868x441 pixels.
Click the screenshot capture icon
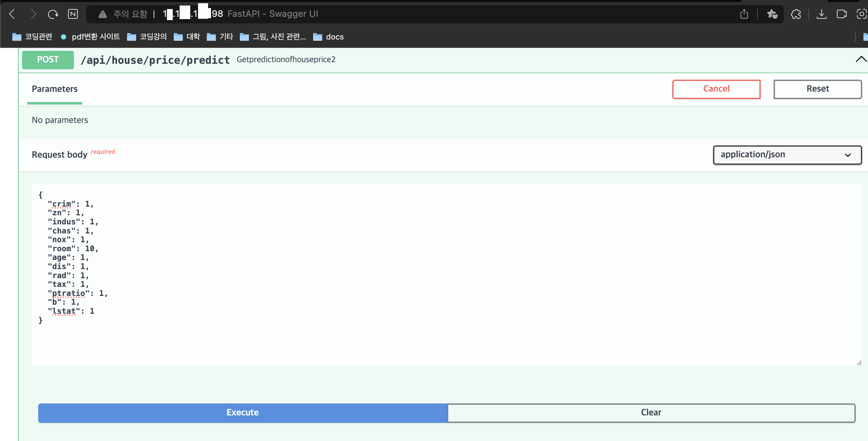pos(861,14)
